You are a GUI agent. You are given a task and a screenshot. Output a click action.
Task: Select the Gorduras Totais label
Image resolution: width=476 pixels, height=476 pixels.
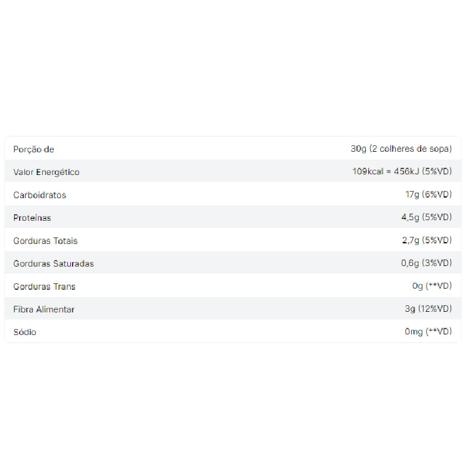(46, 241)
